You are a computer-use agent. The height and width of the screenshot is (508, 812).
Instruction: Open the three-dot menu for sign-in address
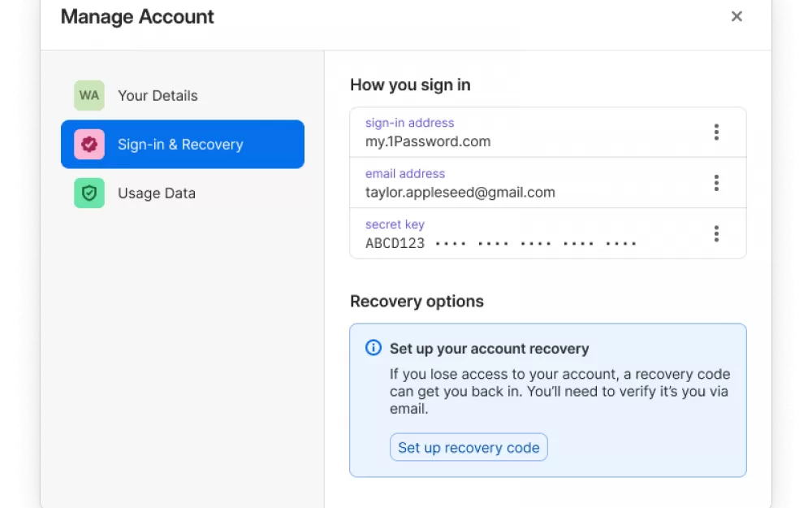(x=716, y=132)
